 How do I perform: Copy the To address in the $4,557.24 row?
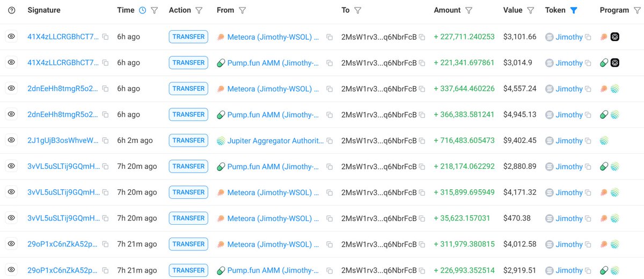pyautogui.click(x=422, y=89)
